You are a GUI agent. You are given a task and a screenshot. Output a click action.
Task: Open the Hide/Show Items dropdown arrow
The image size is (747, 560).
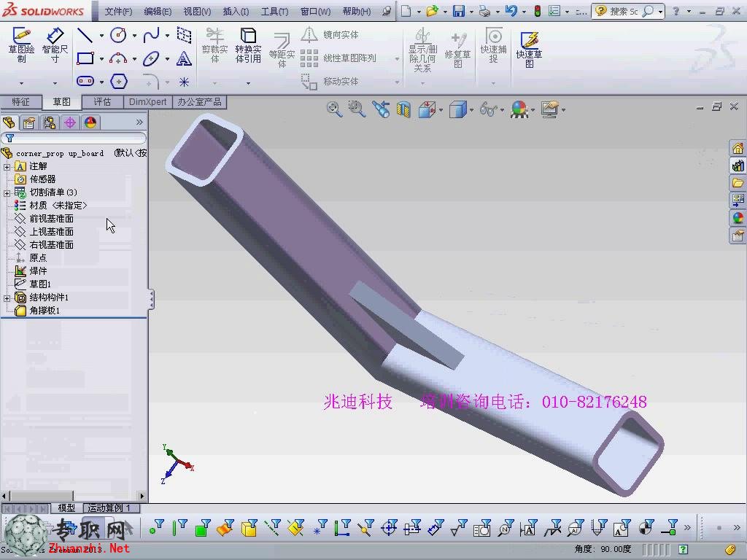coord(502,110)
